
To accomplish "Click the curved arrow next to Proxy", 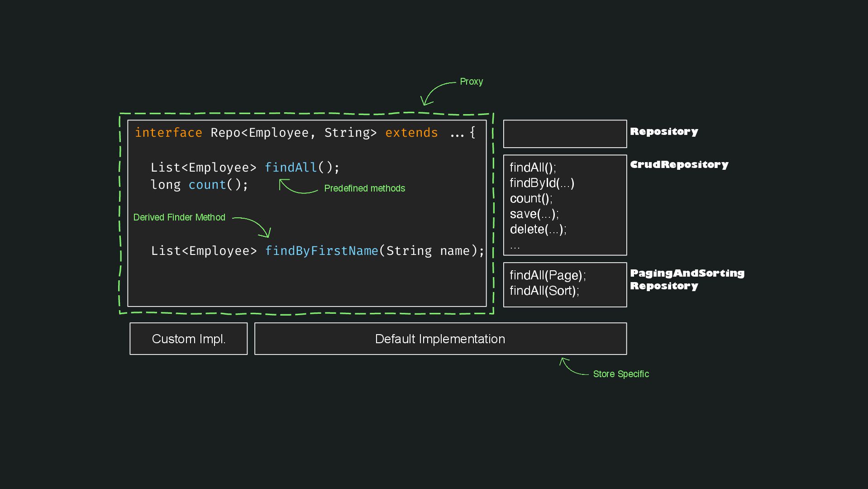I will coord(435,91).
